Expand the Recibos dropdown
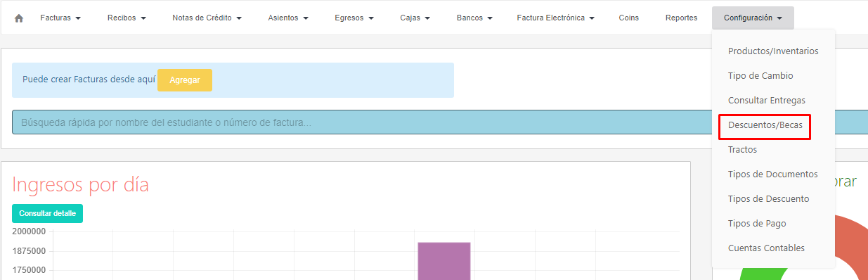Image resolution: width=868 pixels, height=280 pixels. coord(127,18)
